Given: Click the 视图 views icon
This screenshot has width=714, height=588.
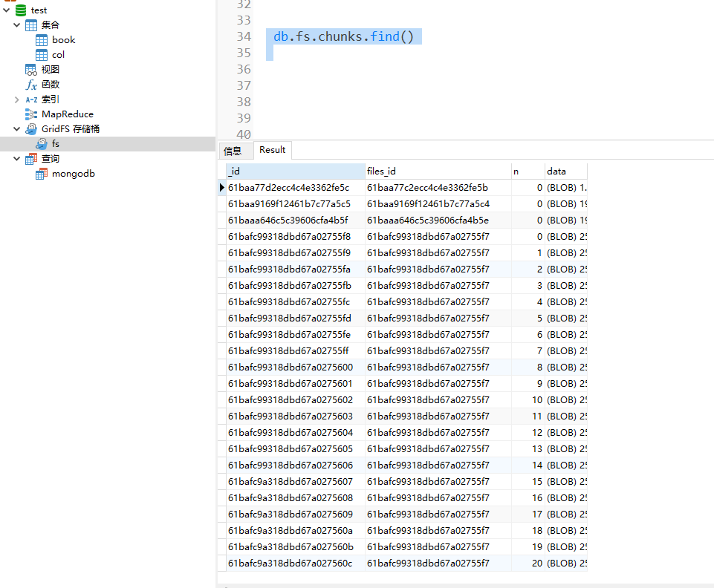Looking at the screenshot, I should (31, 70).
